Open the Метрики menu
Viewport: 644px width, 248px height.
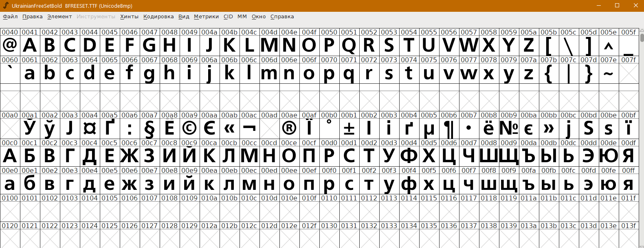206,17
